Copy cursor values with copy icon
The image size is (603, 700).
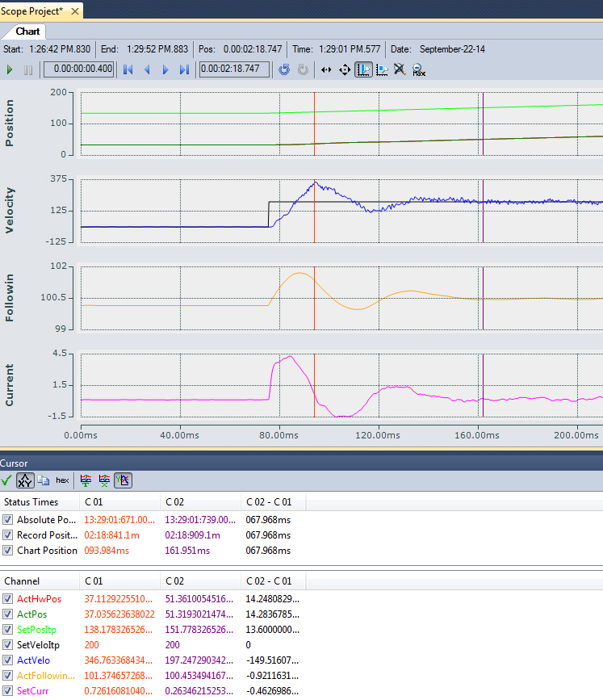(x=44, y=480)
